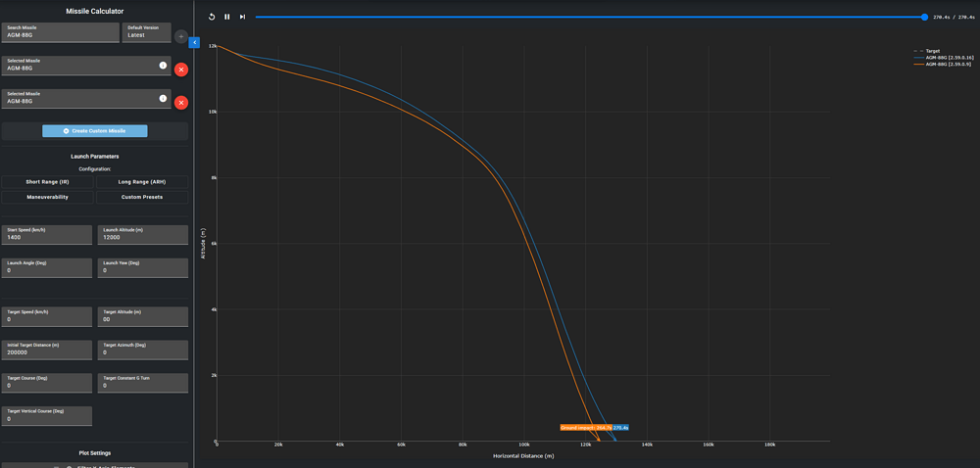Click the Target Azimuth (Deg) field
The width and height of the screenshot is (980, 468).
142,350
